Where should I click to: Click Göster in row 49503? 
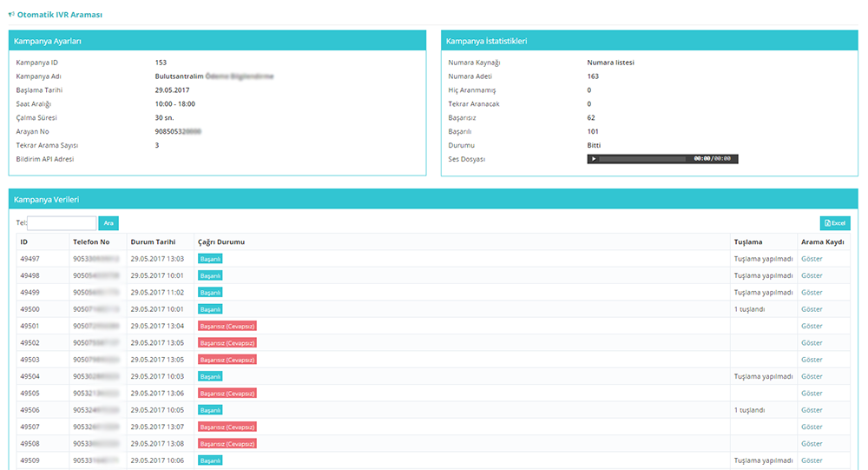(x=812, y=360)
